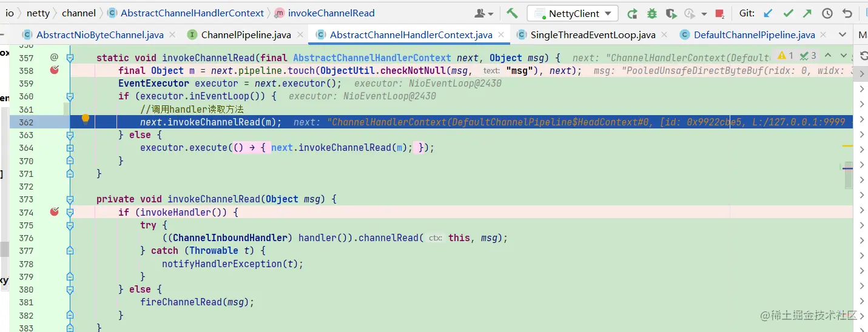Open the dropdown arrow beside the Profiler icon

pos(704,14)
